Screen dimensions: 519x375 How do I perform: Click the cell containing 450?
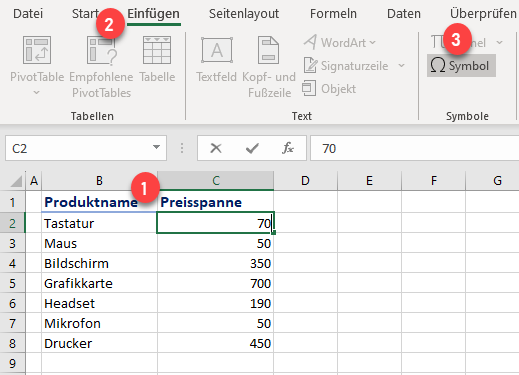click(x=216, y=343)
